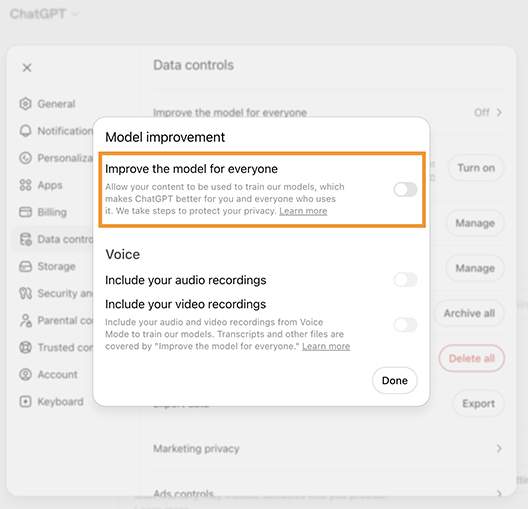Click the Personalization icon in sidebar

tap(26, 158)
